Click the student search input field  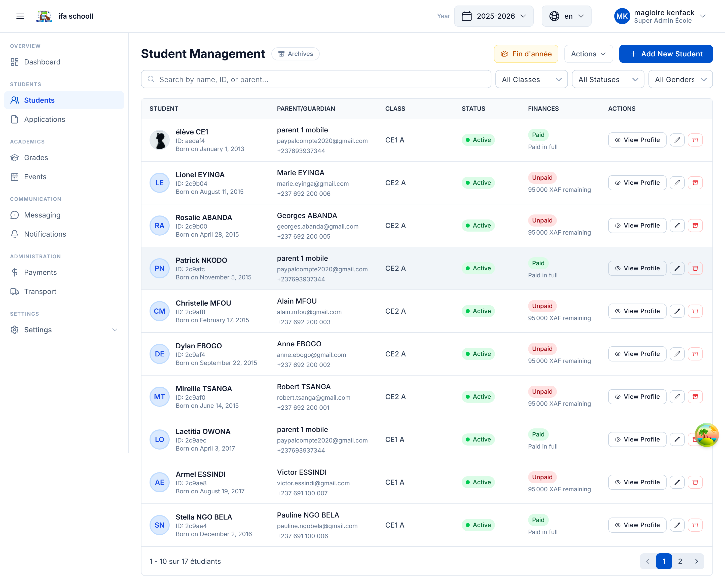click(x=316, y=80)
